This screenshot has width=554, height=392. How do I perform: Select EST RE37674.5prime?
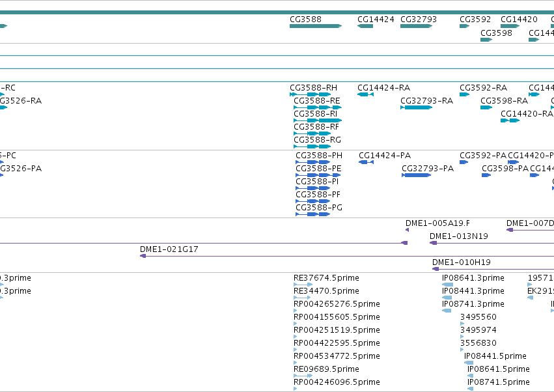[303, 285]
